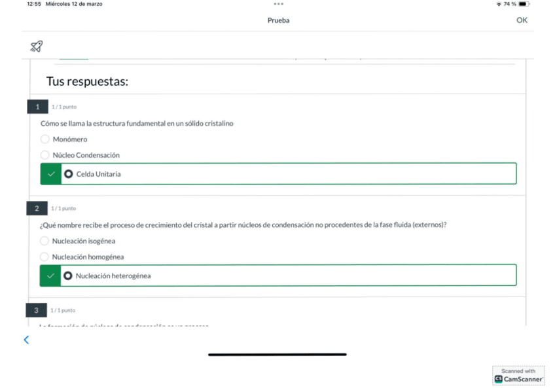Screen dimensions: 555x392
Task: Select the Nucleación heterogénea radio button
Action: [68, 276]
